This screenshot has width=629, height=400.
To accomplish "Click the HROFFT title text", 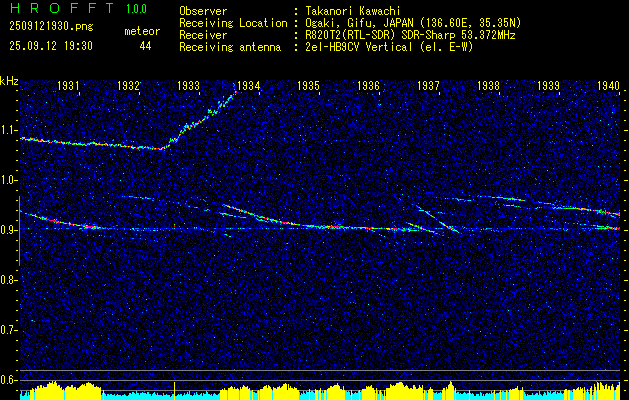I will 62,8.
